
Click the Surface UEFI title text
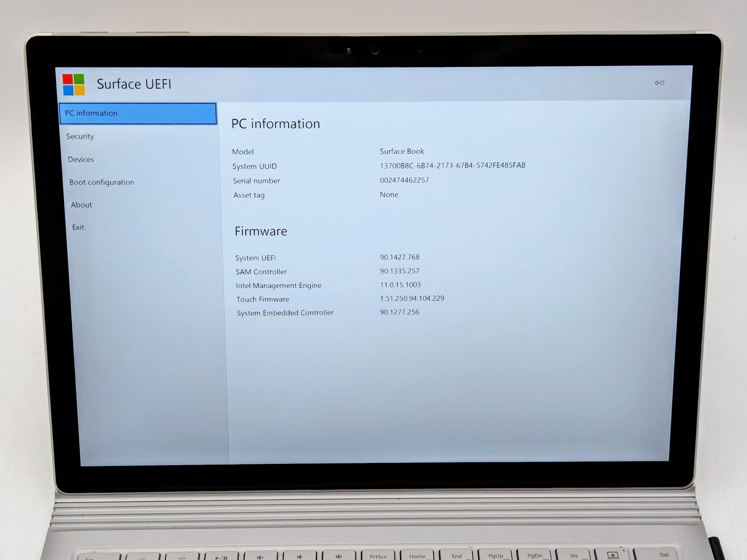coord(134,84)
